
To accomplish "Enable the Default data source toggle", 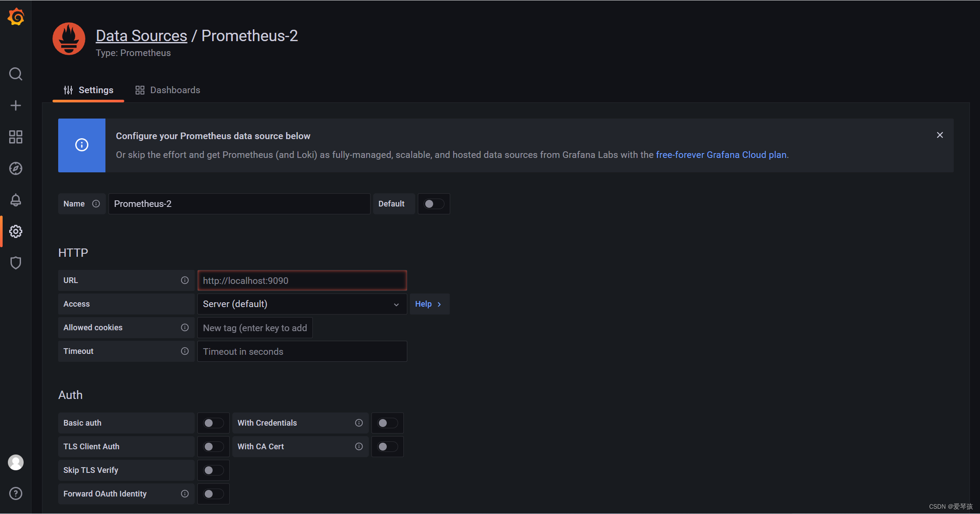I will pos(434,203).
